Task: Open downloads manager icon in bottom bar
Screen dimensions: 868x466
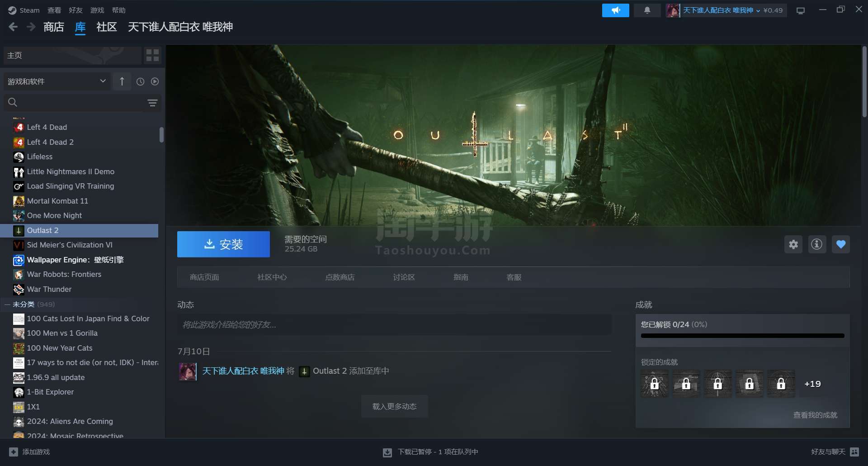Action: [x=387, y=452]
